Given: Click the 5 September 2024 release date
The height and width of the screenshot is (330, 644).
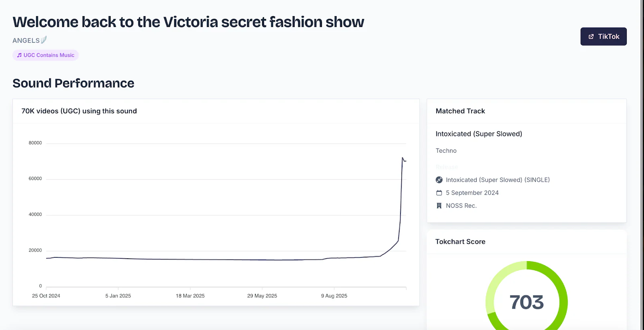Looking at the screenshot, I should [x=472, y=193].
